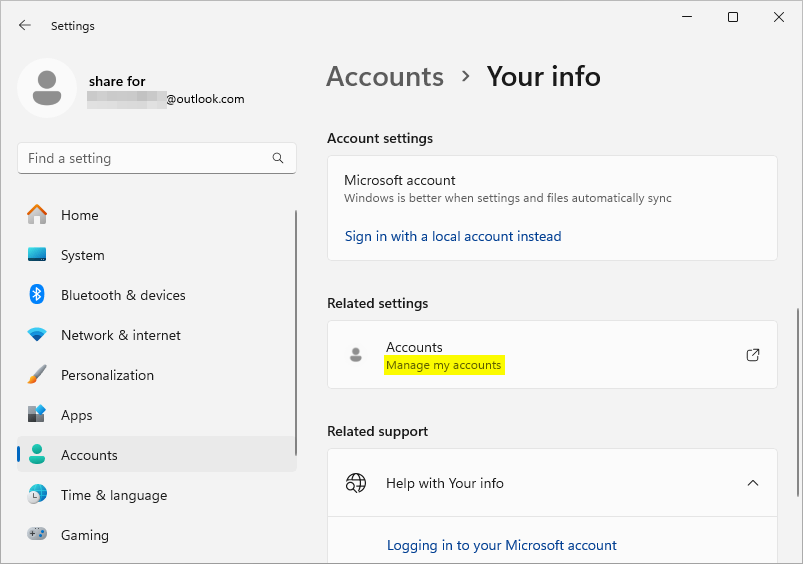Click the globe help icon beside Help with Your info

[356, 483]
